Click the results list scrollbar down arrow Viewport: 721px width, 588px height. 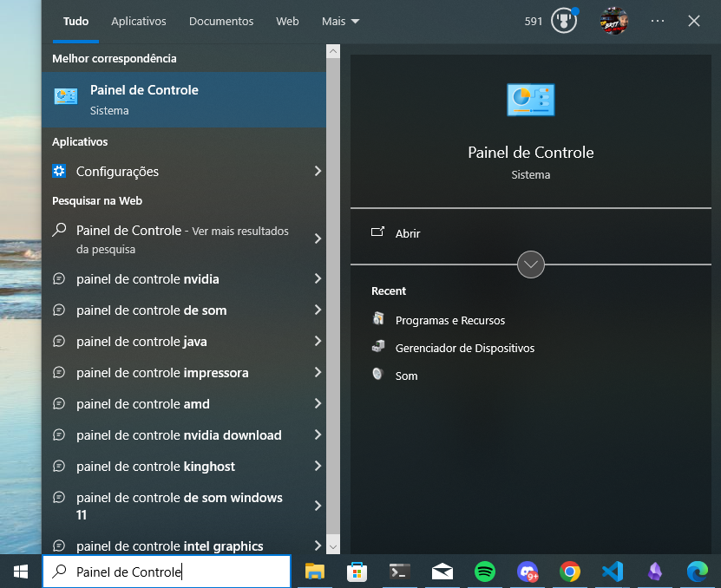(x=332, y=546)
